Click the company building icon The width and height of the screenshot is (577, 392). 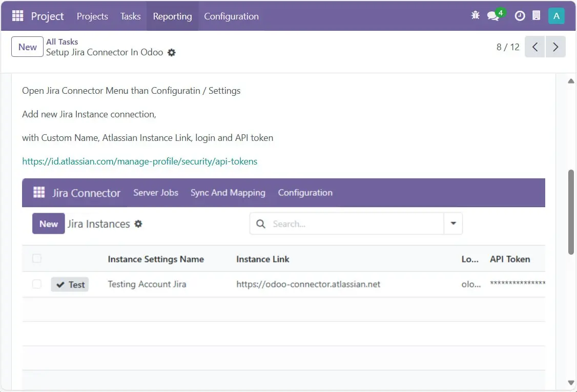[536, 16]
